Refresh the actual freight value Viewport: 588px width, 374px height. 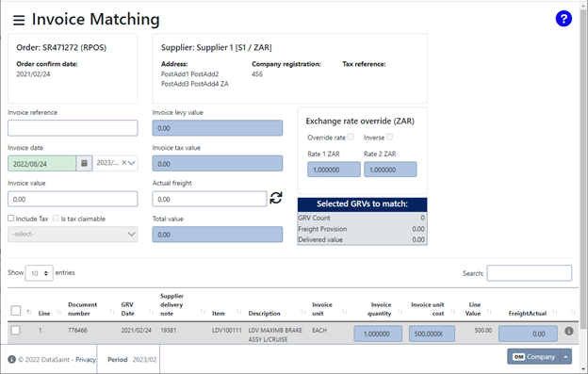click(276, 198)
